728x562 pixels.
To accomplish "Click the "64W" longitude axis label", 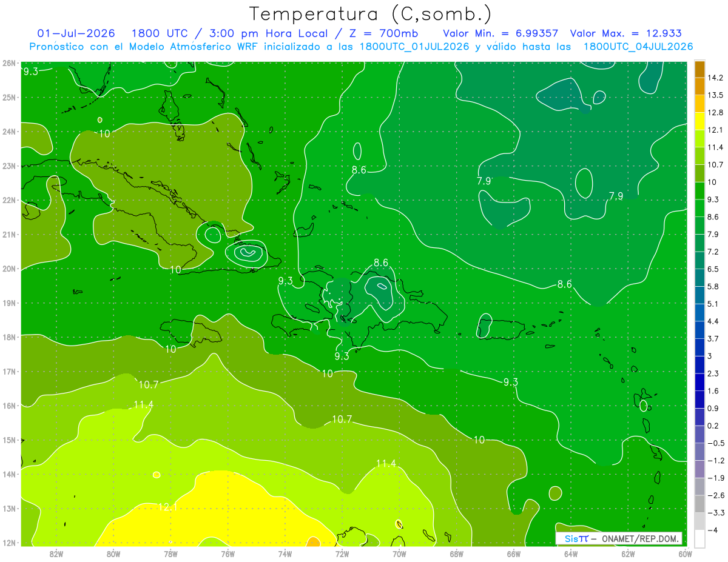I will [570, 554].
